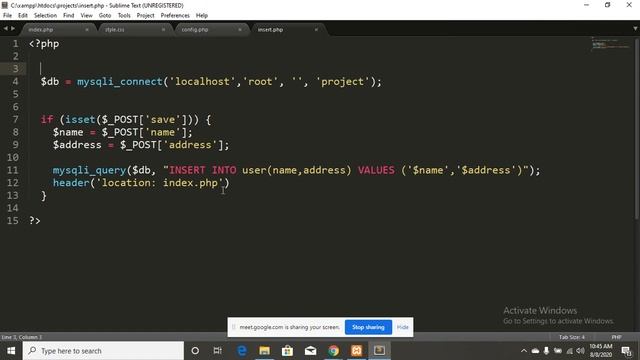Screen dimensions: 640x360
Task: Open Tab Size: 4 indentation selector
Action: tap(572, 337)
